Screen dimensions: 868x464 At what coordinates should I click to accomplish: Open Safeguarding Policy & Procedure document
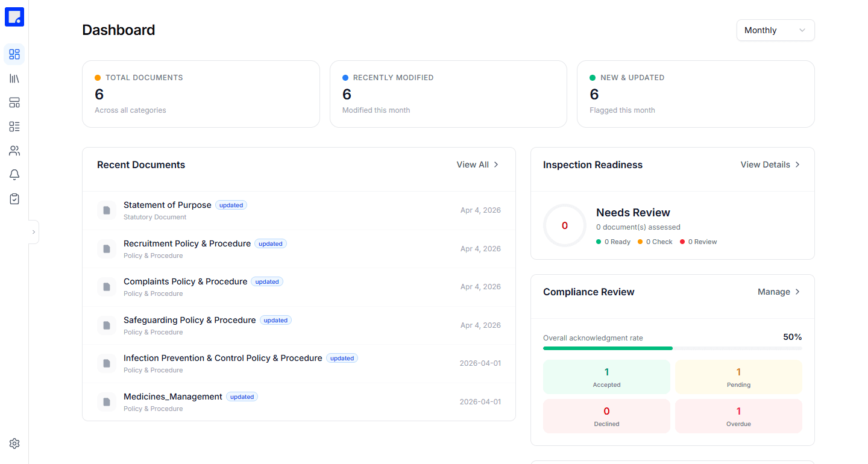tap(299, 325)
